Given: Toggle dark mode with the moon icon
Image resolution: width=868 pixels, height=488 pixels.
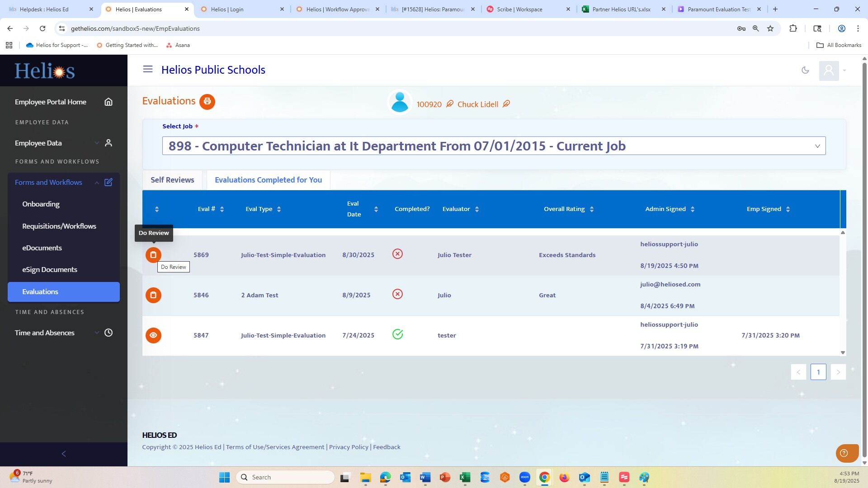Looking at the screenshot, I should (x=805, y=70).
